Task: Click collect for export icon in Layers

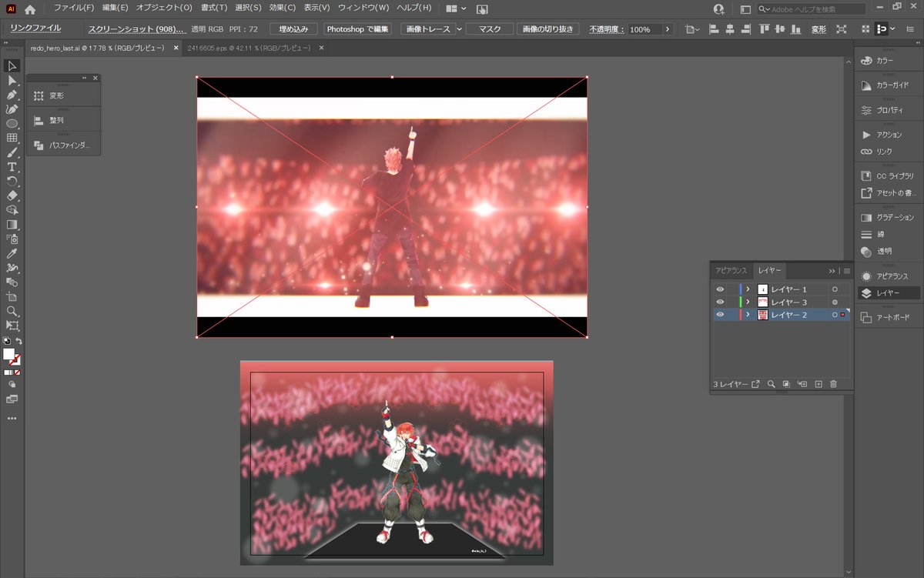Action: 755,383
